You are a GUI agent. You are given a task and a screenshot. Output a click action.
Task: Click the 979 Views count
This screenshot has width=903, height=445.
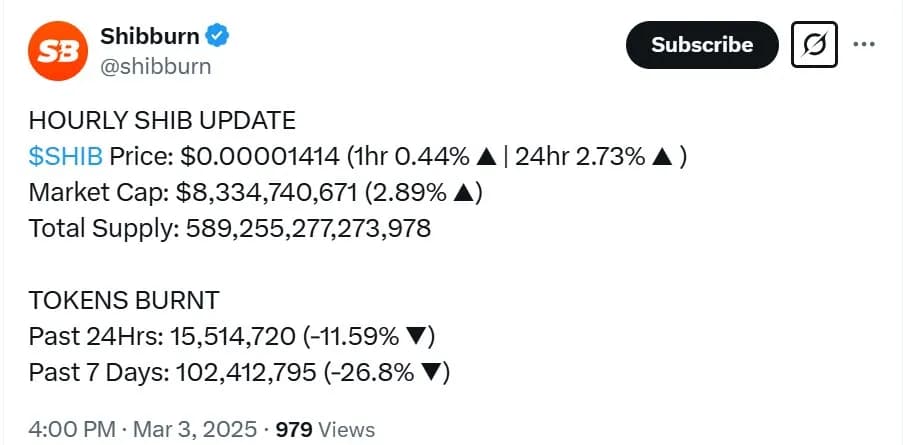[x=325, y=429]
